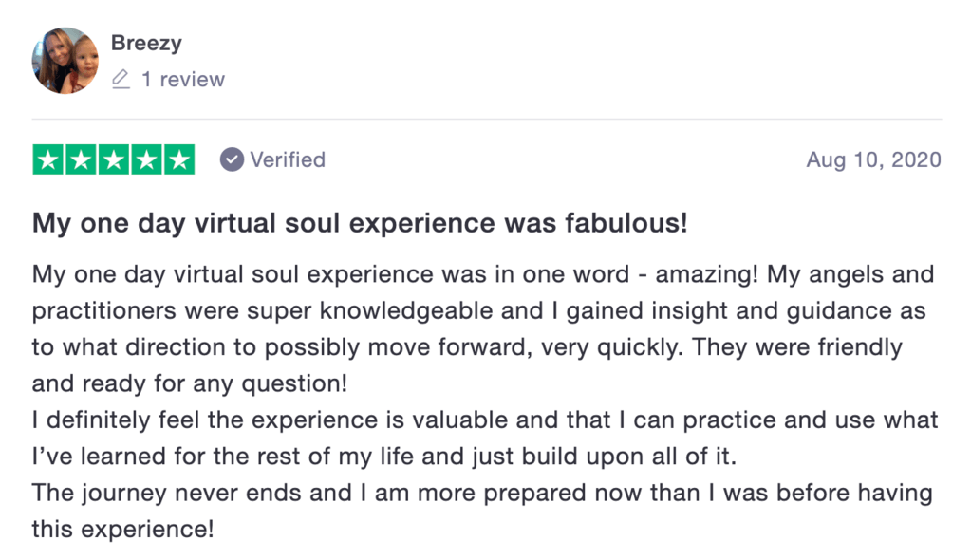Click the pencil icon beside review count
The height and width of the screenshot is (560, 971).
tap(121, 80)
